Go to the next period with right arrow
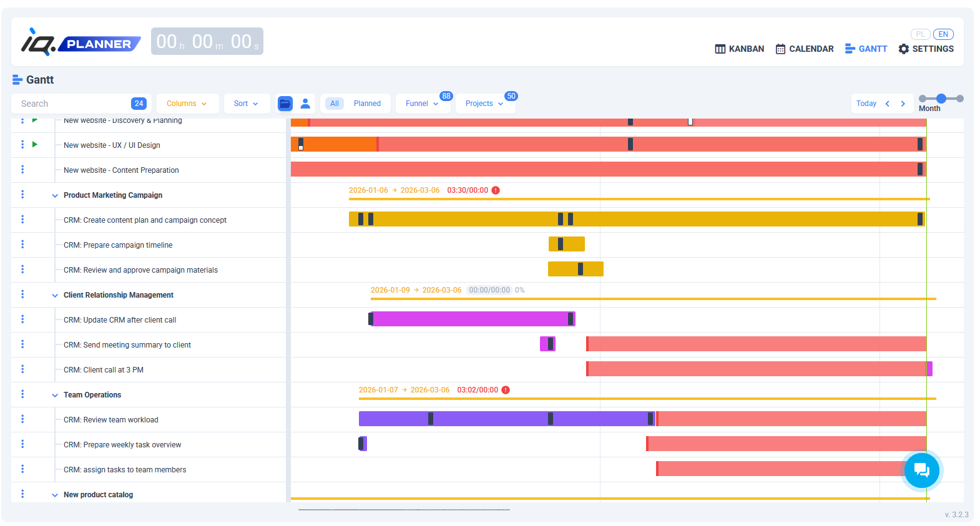This screenshot has width=980, height=526. coord(903,104)
